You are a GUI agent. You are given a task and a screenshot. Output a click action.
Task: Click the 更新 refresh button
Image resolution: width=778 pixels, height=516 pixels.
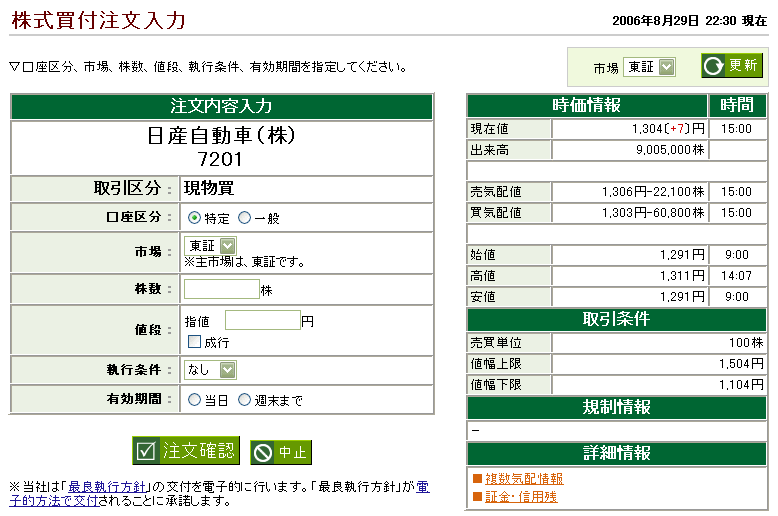pos(732,65)
